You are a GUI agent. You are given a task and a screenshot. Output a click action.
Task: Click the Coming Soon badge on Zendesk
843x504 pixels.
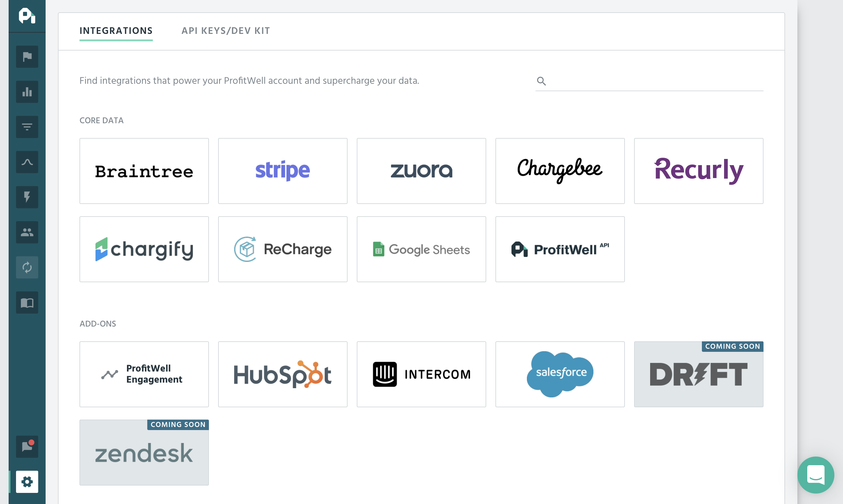coord(178,425)
